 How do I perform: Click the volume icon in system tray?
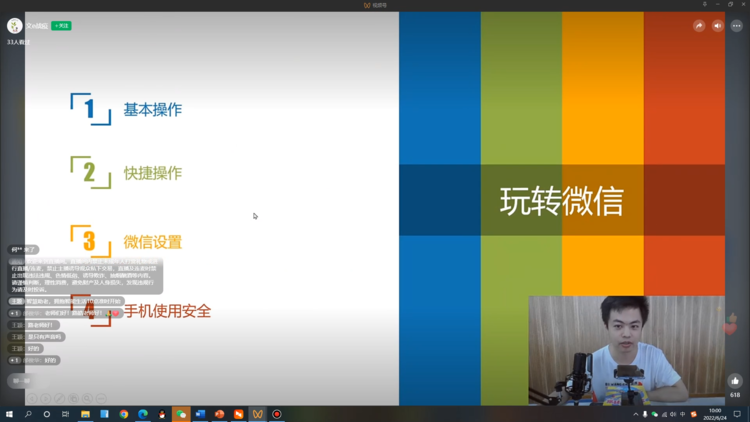pos(673,414)
